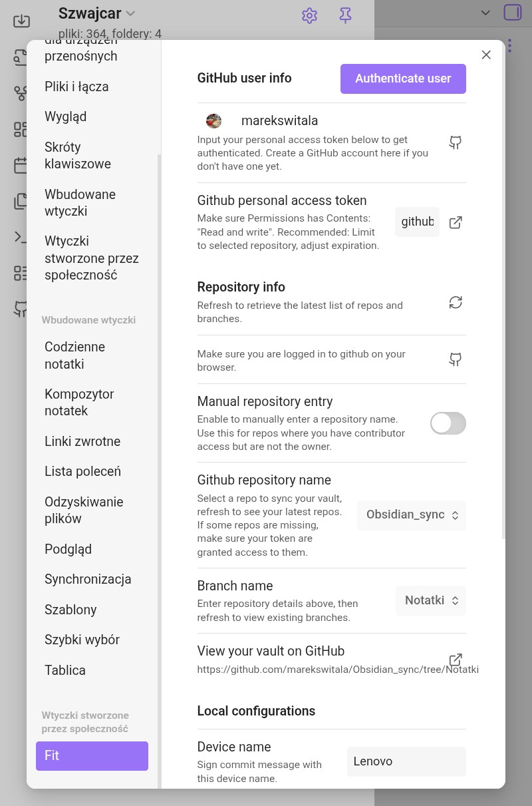Open the Github repository name dropdown

(x=411, y=515)
